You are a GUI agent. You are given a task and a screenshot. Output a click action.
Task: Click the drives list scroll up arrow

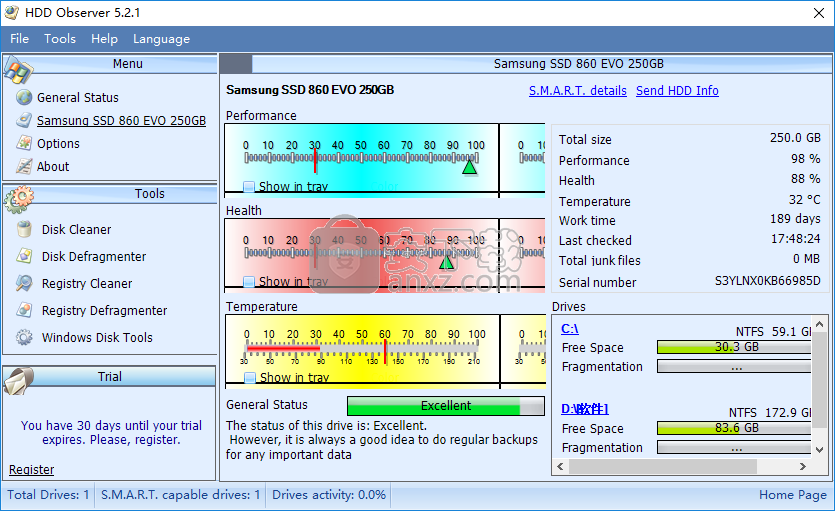tap(820, 324)
